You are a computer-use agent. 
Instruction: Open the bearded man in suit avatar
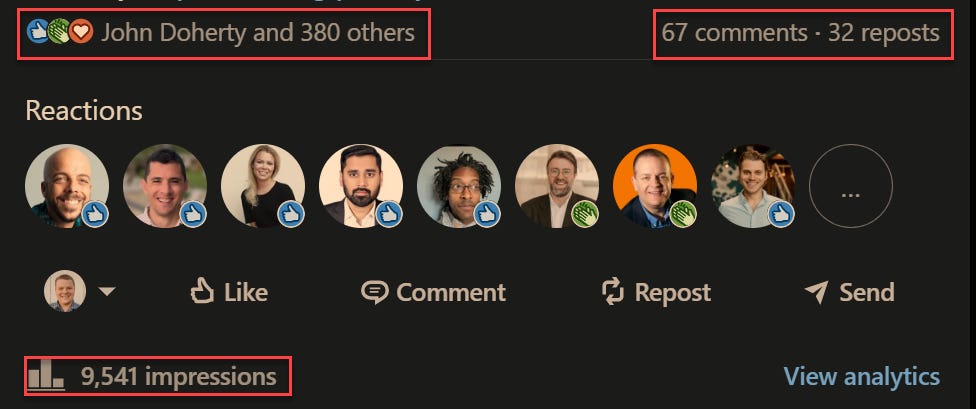click(x=360, y=186)
